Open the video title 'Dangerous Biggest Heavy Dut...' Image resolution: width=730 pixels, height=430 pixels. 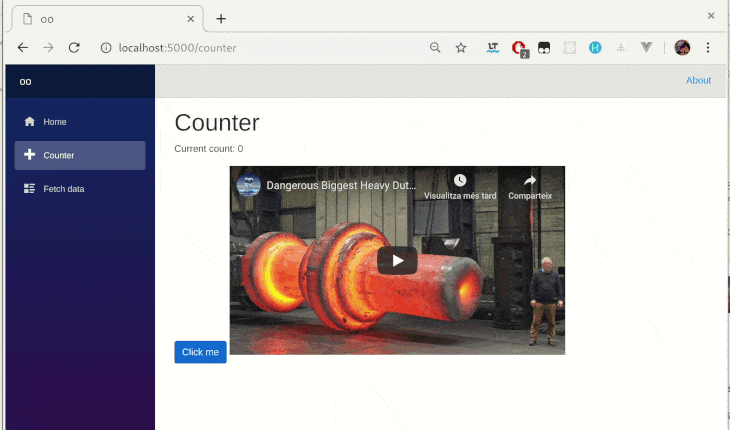(x=341, y=185)
